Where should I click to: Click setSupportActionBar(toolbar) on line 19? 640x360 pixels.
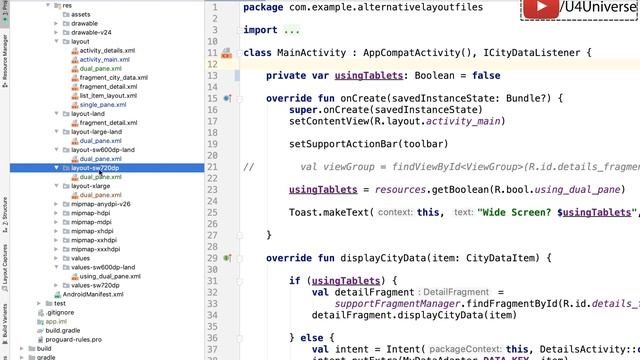[369, 144]
